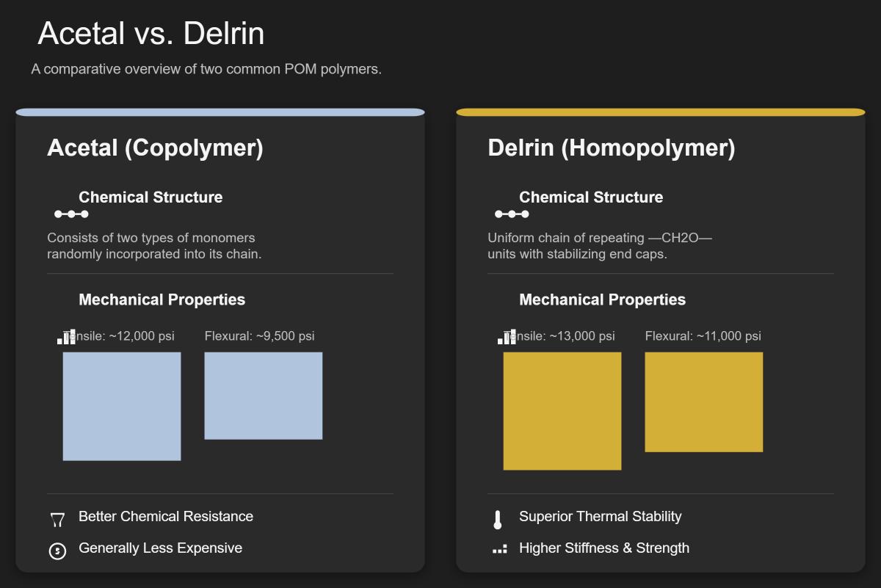Click the Acetal tensile strength blue bar

[122, 406]
